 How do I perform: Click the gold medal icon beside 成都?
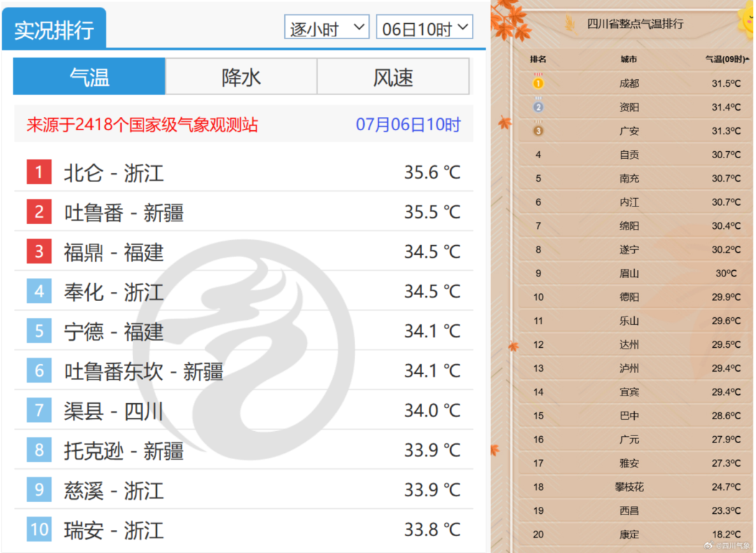[x=538, y=82]
